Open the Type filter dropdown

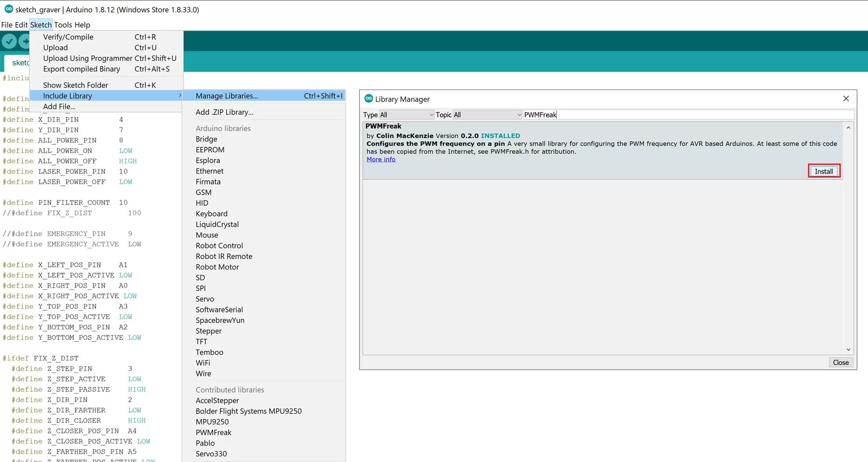click(407, 115)
